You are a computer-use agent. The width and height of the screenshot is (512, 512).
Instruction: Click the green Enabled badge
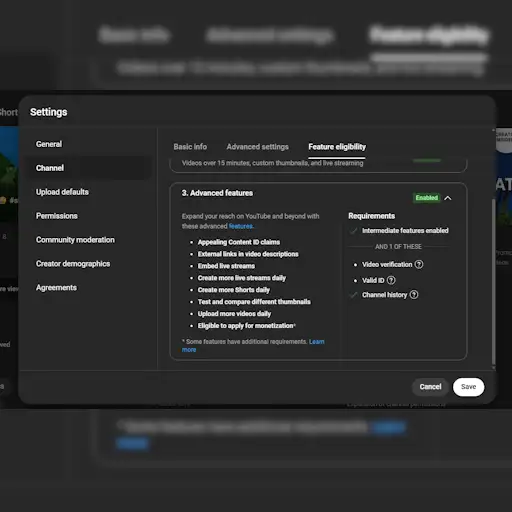click(x=427, y=198)
